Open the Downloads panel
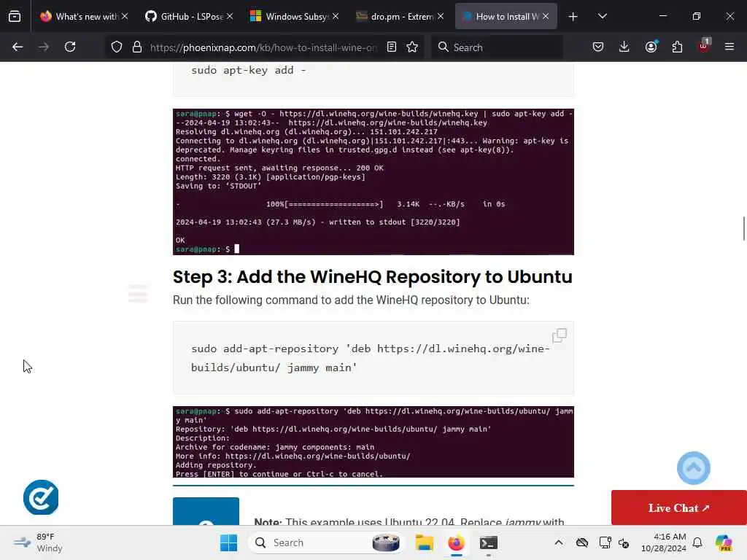The image size is (747, 560). 624,47
